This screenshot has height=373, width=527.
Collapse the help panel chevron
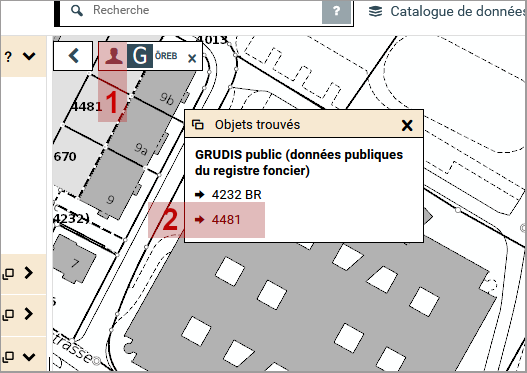click(x=29, y=56)
